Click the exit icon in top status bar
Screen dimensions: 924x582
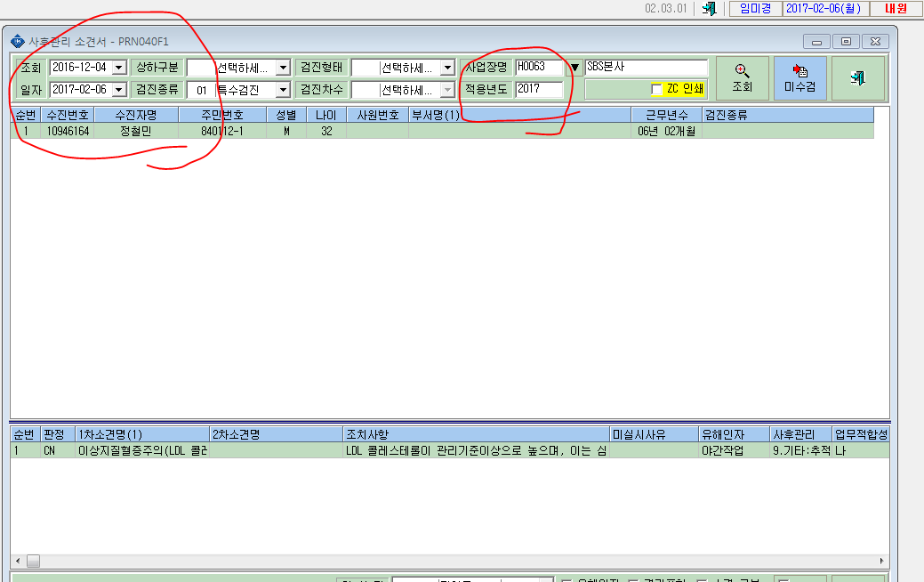[710, 8]
